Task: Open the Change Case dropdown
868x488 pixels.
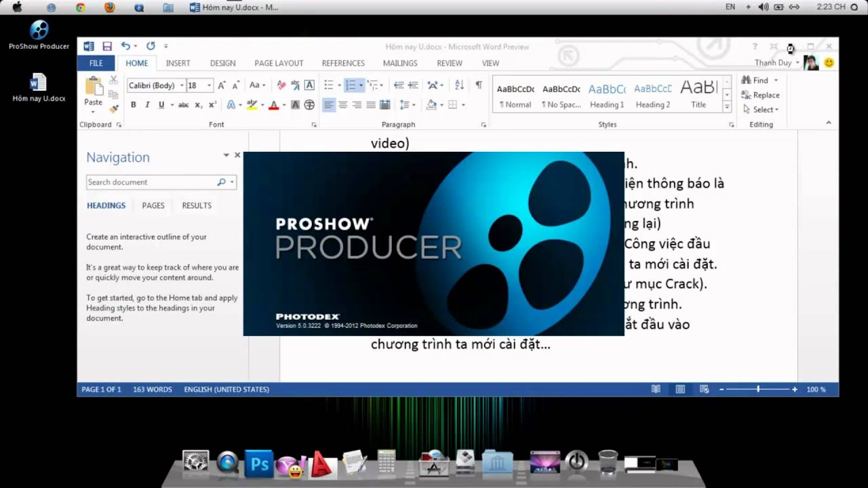Action: point(257,85)
